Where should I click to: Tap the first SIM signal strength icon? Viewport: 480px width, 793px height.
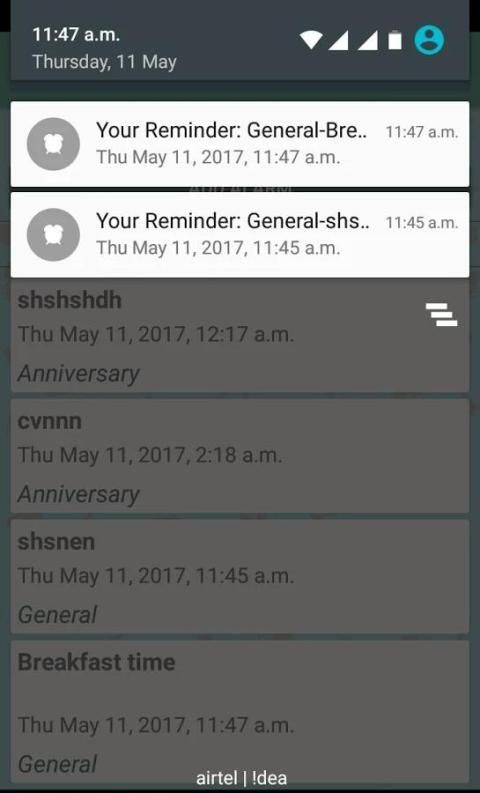pos(338,40)
